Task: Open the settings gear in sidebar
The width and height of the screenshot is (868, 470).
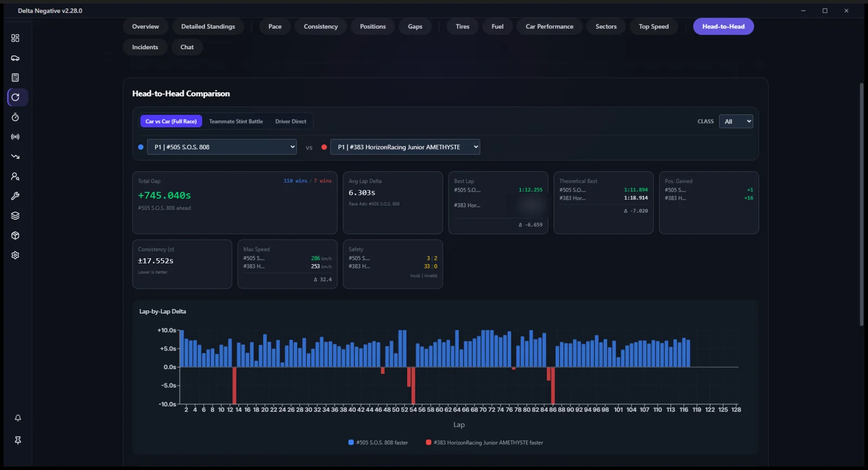Action: tap(15, 255)
